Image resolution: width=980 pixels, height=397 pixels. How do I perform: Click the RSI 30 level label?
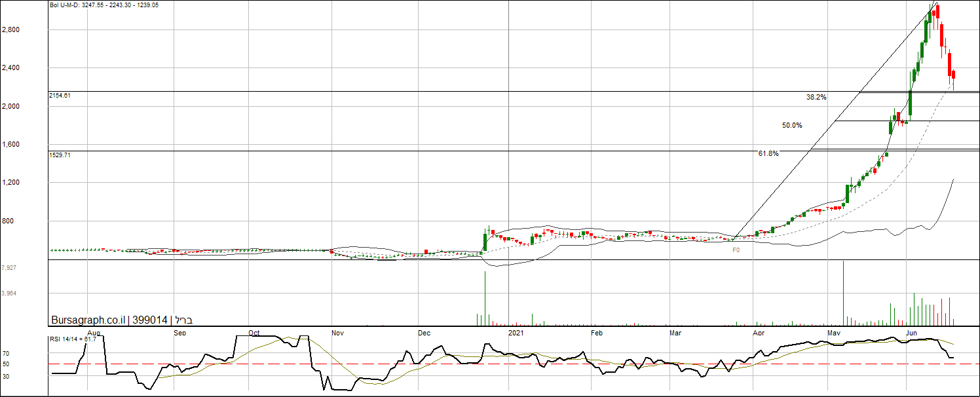5,376
